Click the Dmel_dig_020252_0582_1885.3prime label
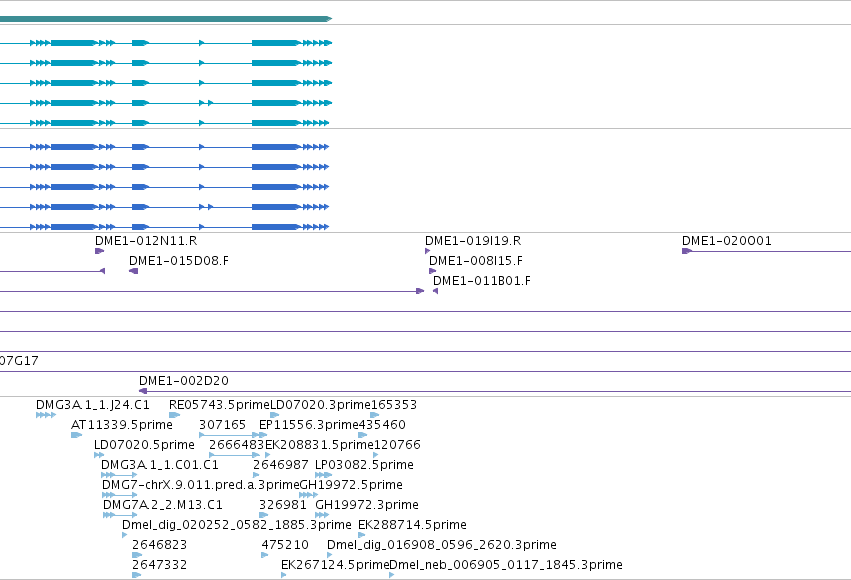 click(237, 525)
